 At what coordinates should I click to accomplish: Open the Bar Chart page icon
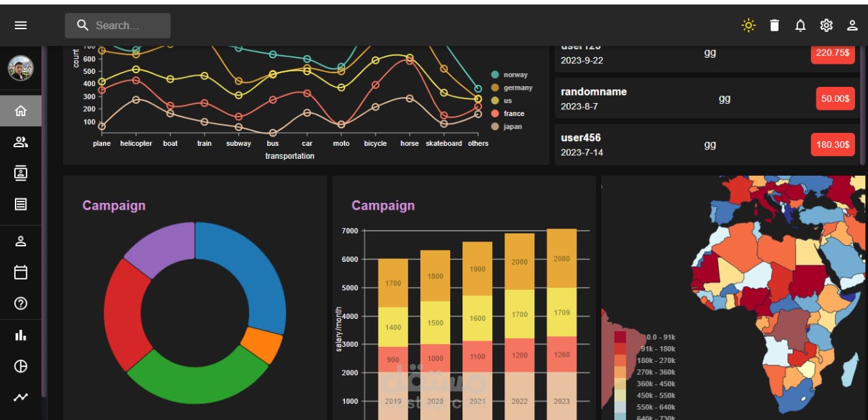20,335
